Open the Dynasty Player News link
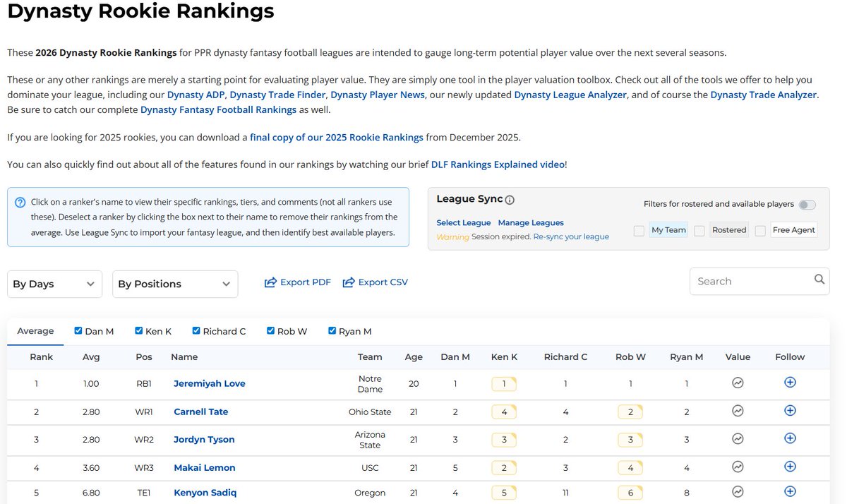The height and width of the screenshot is (504, 847). coord(378,95)
